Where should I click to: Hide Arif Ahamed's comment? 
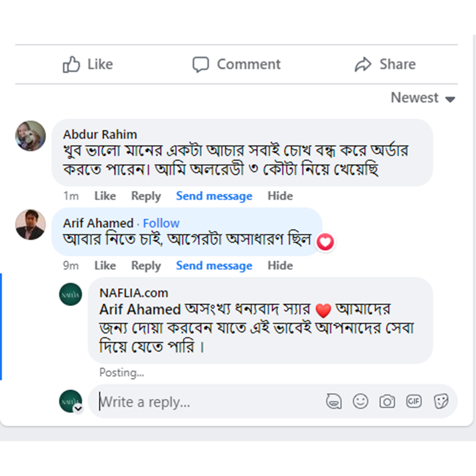pyautogui.click(x=280, y=266)
